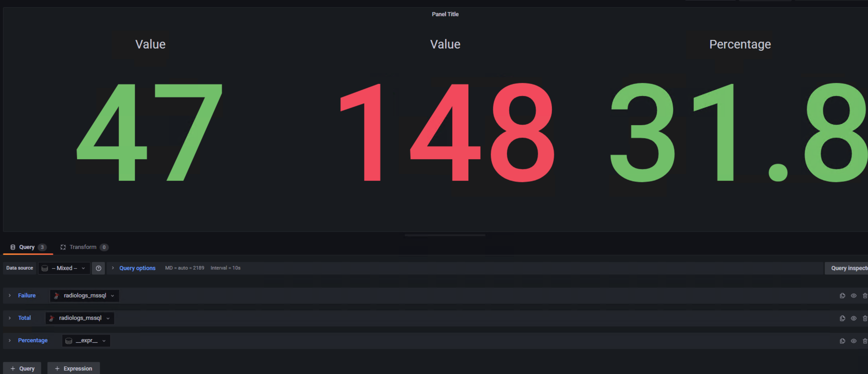Add a new Expression

pyautogui.click(x=74, y=368)
